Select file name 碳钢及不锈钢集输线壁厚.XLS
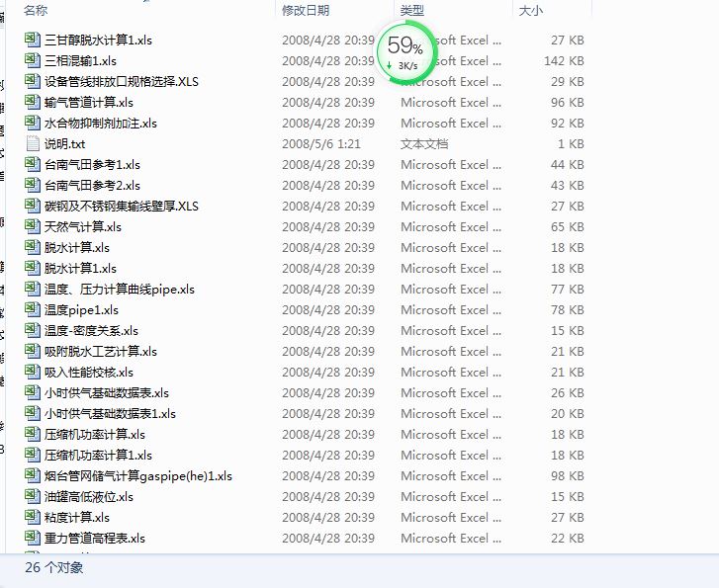 point(122,206)
